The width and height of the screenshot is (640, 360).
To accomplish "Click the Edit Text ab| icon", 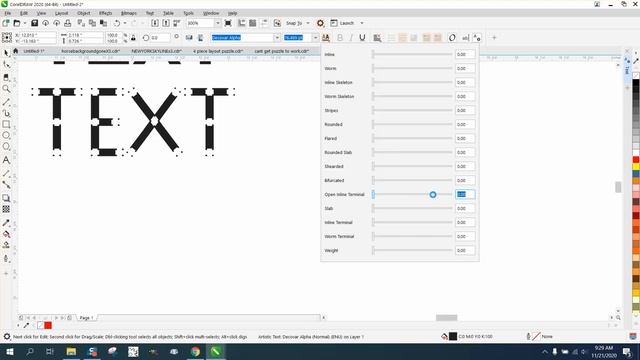I will pyautogui.click(x=465, y=38).
